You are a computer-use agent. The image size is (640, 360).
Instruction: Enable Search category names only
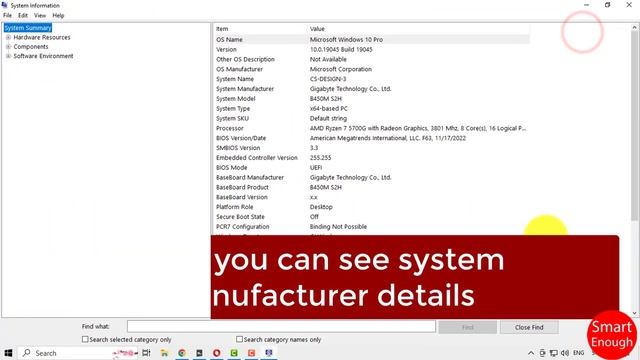point(240,339)
